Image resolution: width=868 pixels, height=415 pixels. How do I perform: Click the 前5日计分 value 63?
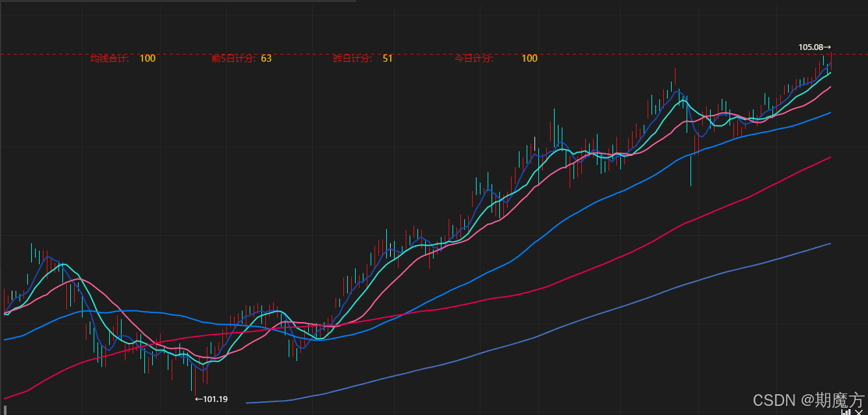tap(267, 58)
